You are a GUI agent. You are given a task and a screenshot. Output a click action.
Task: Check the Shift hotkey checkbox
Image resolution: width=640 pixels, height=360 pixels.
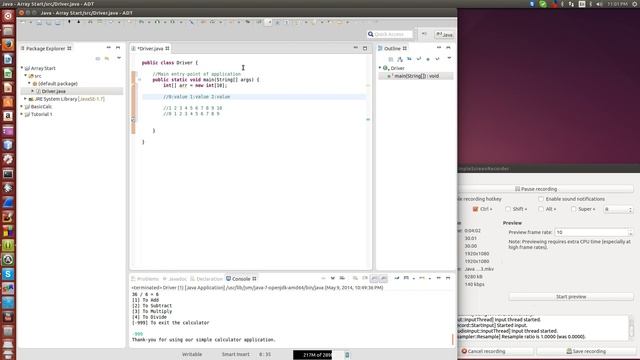point(508,209)
